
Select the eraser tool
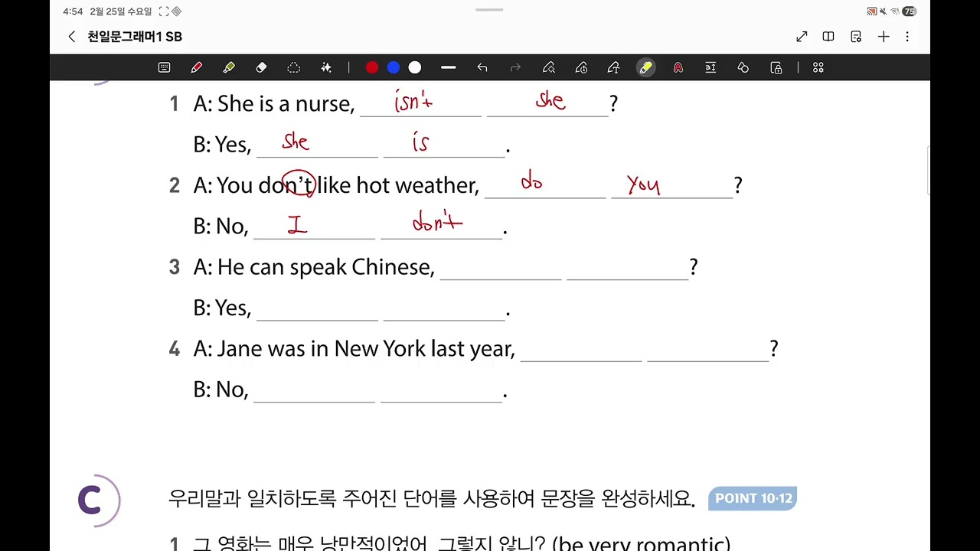261,68
